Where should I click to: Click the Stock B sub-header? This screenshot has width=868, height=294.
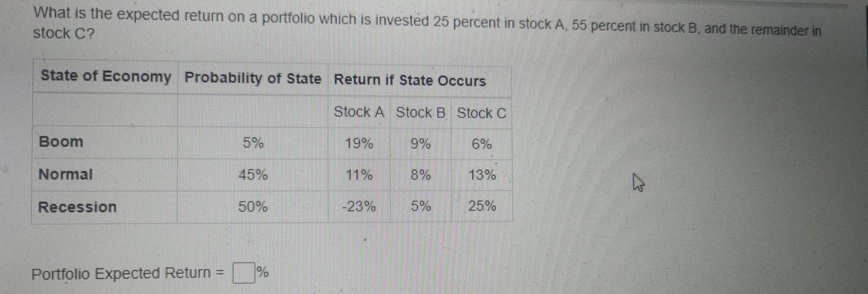(422, 113)
